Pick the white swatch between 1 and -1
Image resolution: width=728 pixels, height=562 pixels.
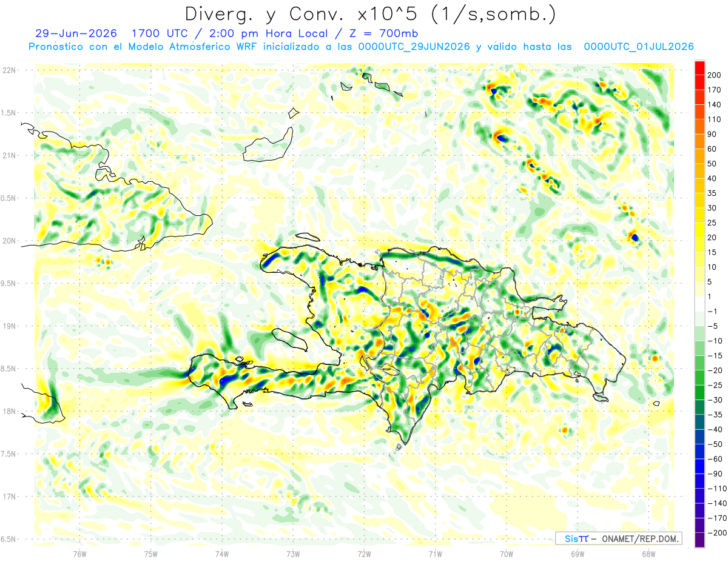point(699,304)
